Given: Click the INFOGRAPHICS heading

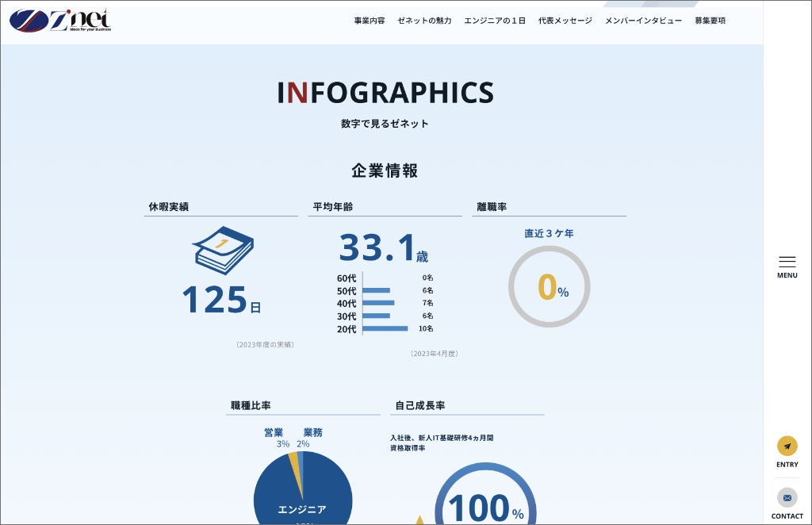Looking at the screenshot, I should point(385,93).
